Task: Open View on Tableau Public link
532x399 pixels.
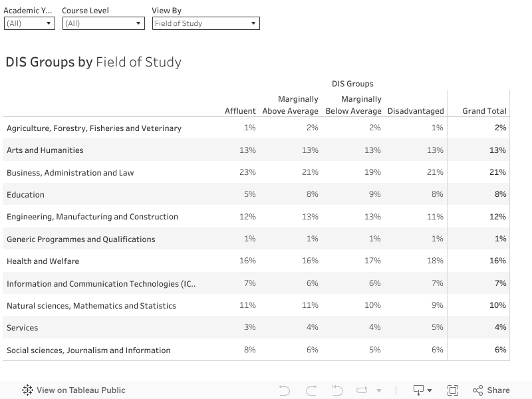Action: click(80, 390)
